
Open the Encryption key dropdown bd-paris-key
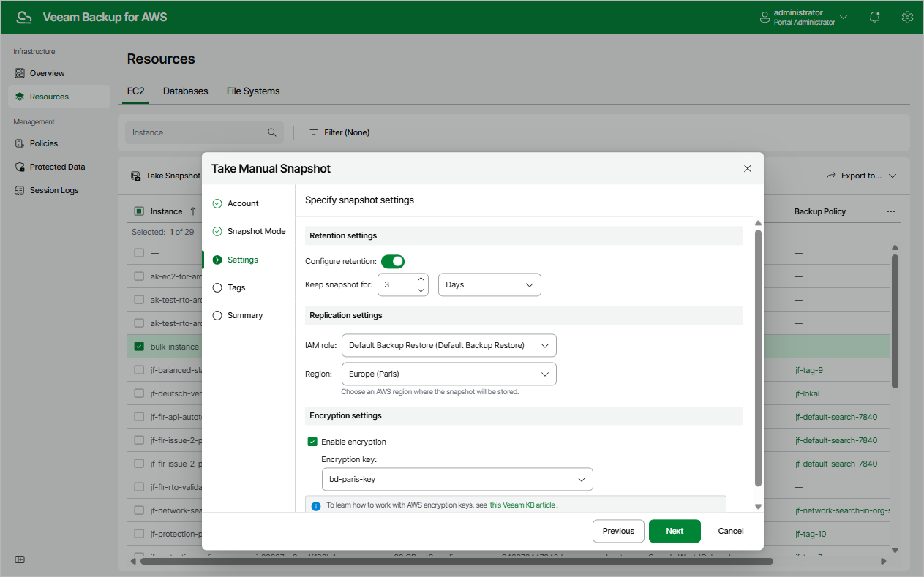457,479
